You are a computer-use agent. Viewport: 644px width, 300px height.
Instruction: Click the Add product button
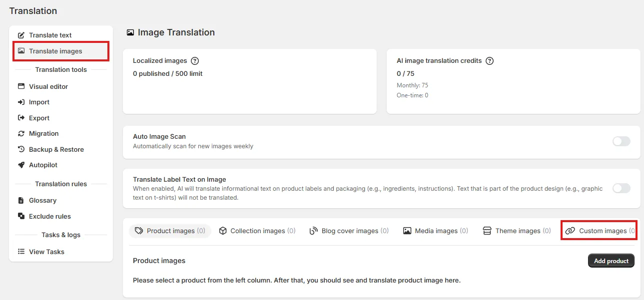611,261
